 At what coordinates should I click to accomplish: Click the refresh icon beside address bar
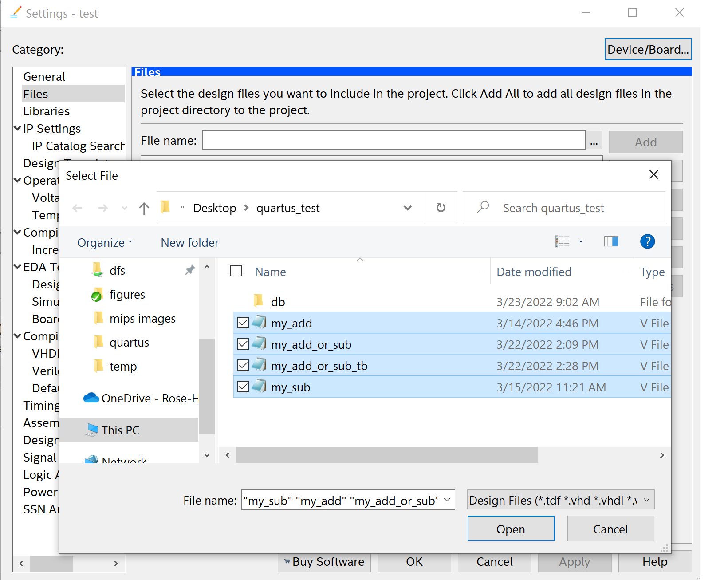click(x=441, y=208)
